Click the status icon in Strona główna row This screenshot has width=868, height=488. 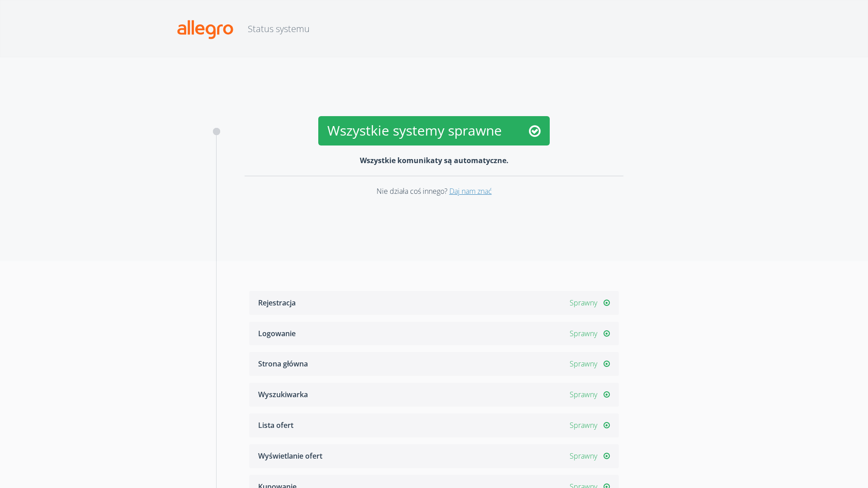pyautogui.click(x=607, y=364)
